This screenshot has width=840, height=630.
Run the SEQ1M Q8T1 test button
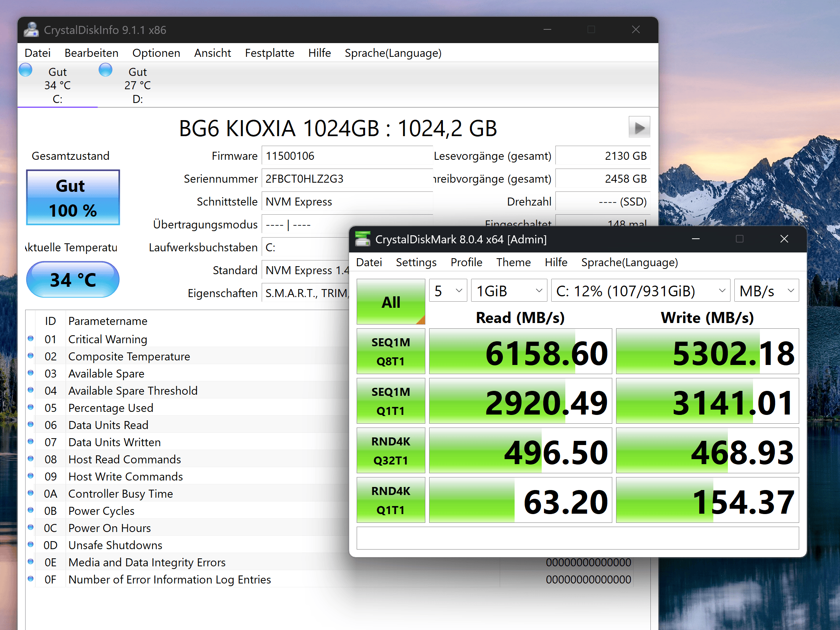click(391, 351)
